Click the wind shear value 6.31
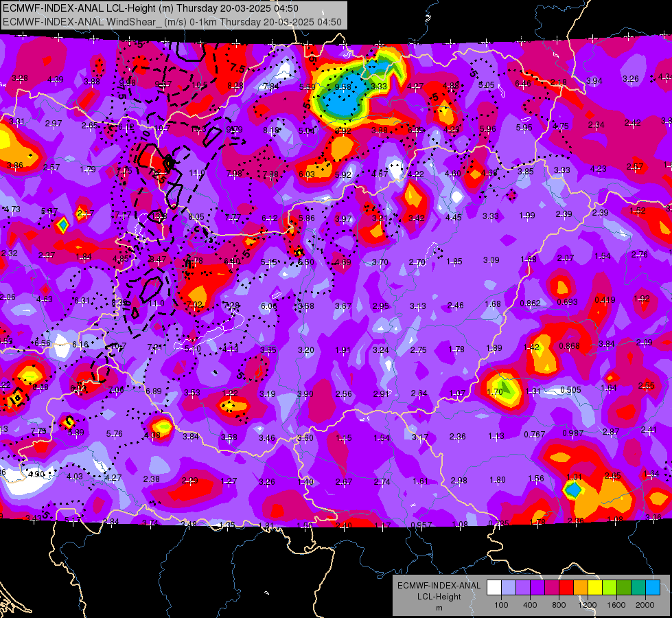 tap(82, 300)
